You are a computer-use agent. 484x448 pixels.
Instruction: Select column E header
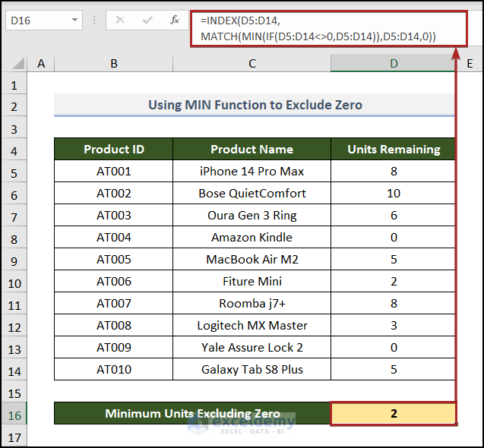(470, 63)
